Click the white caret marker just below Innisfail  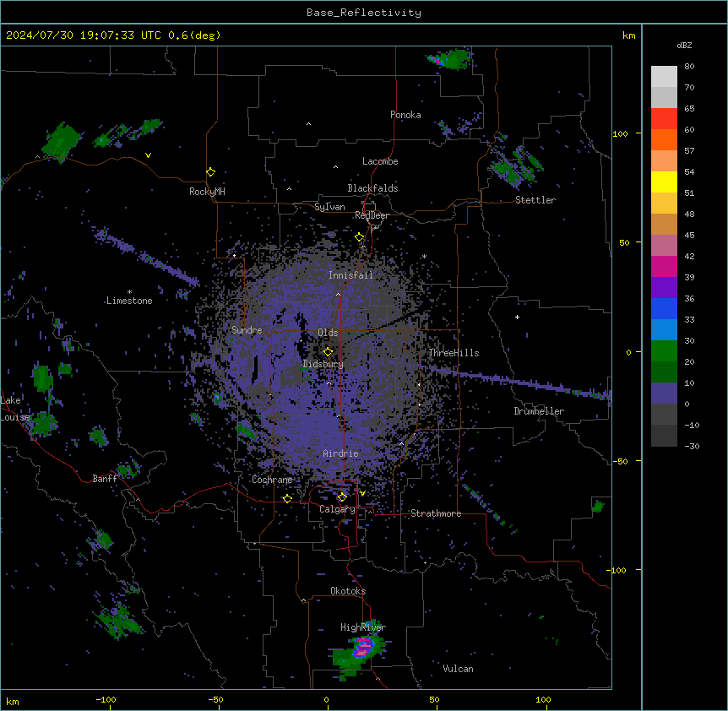338,294
